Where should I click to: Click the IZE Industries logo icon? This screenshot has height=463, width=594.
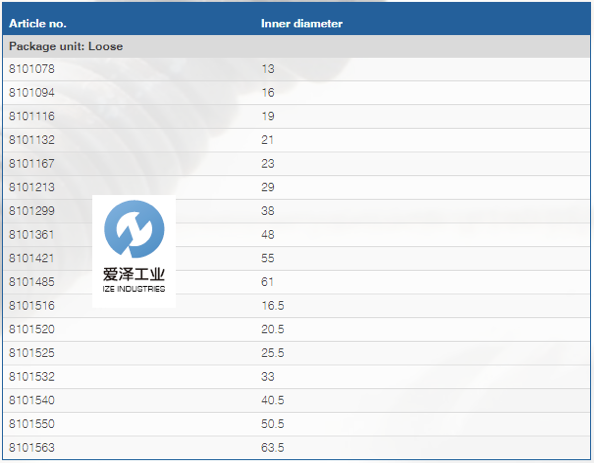134,228
